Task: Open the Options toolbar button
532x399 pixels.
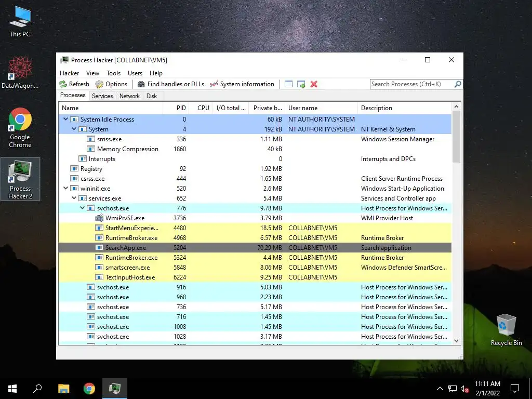Action: [111, 84]
